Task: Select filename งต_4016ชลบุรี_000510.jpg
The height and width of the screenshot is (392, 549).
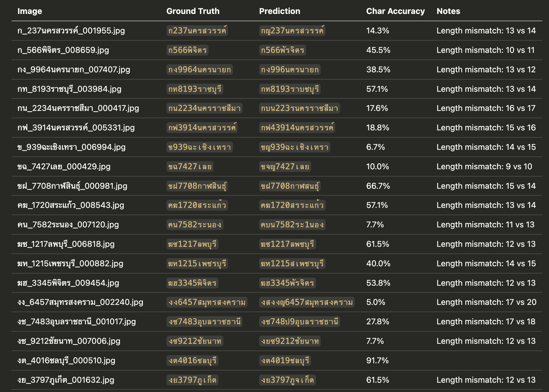Action: pos(66,361)
